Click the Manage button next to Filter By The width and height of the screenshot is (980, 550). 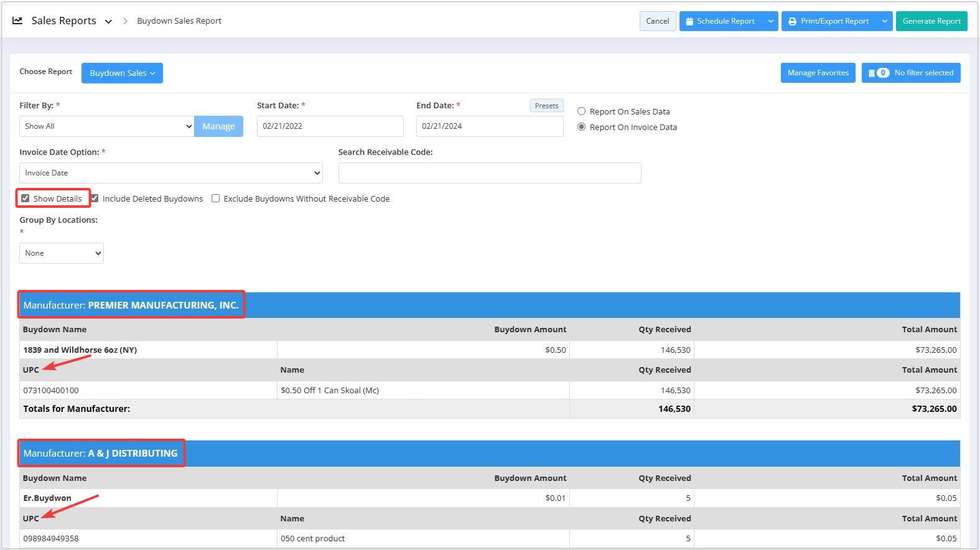coord(218,126)
